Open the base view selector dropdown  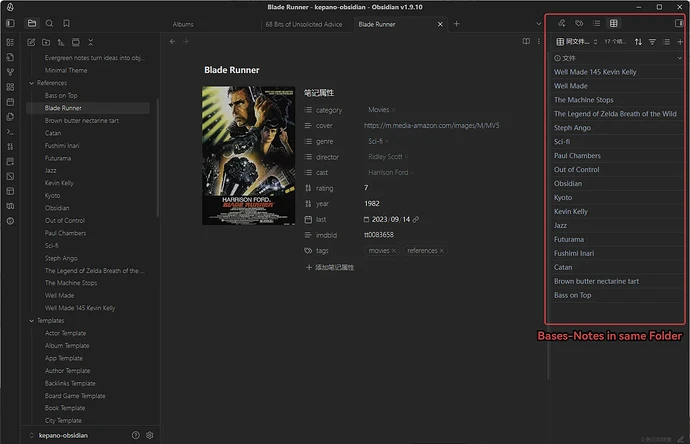[576, 42]
